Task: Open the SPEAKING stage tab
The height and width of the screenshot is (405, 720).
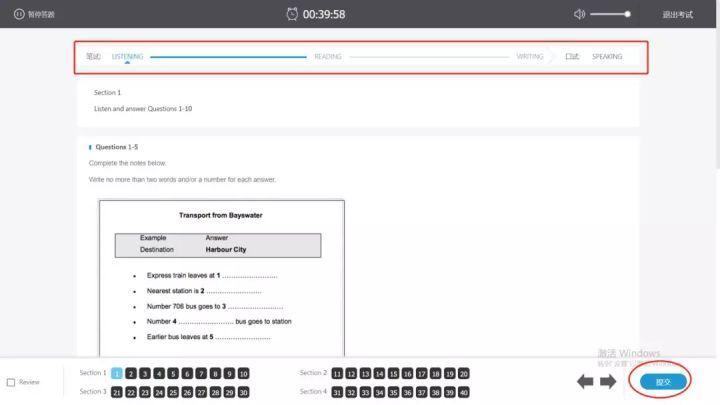Action: pos(607,56)
